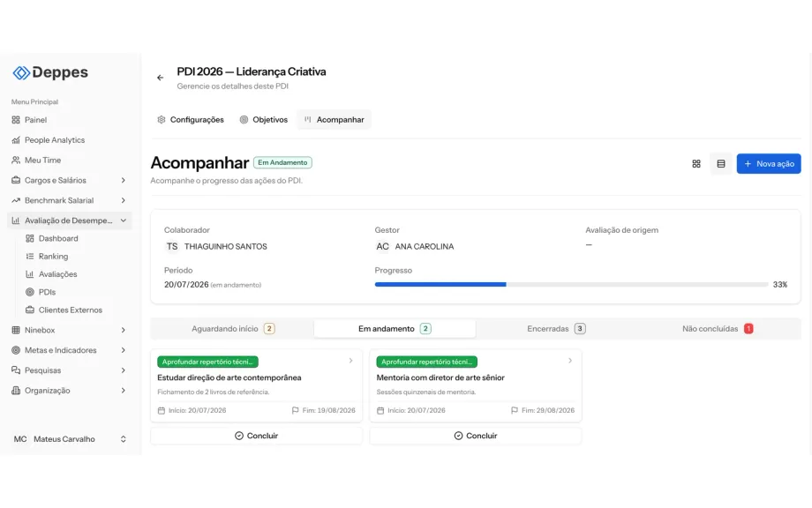812x508 pixels.
Task: Open Mateus Carvalho user menu selector
Action: pos(124,439)
